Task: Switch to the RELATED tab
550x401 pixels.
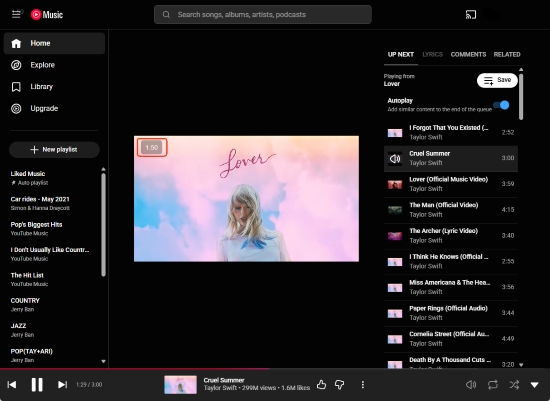Action: click(507, 54)
